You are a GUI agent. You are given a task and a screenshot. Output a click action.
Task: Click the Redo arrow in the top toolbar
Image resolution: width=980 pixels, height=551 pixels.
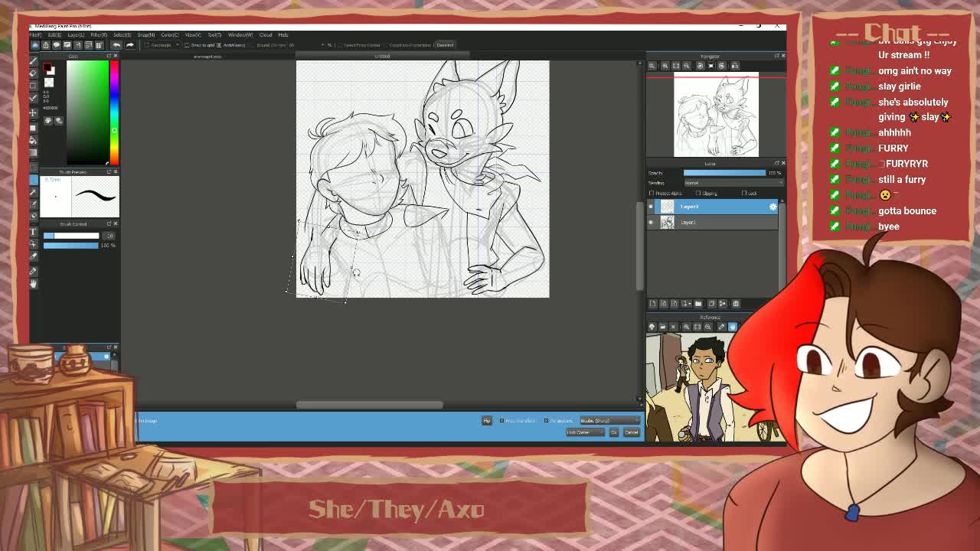click(x=130, y=45)
